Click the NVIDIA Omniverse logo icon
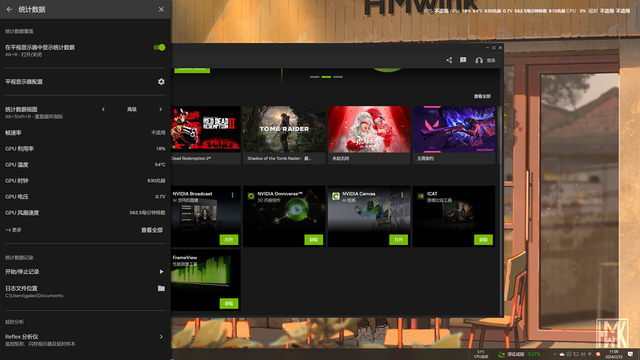Screen dimensions: 640x360 point(251,196)
